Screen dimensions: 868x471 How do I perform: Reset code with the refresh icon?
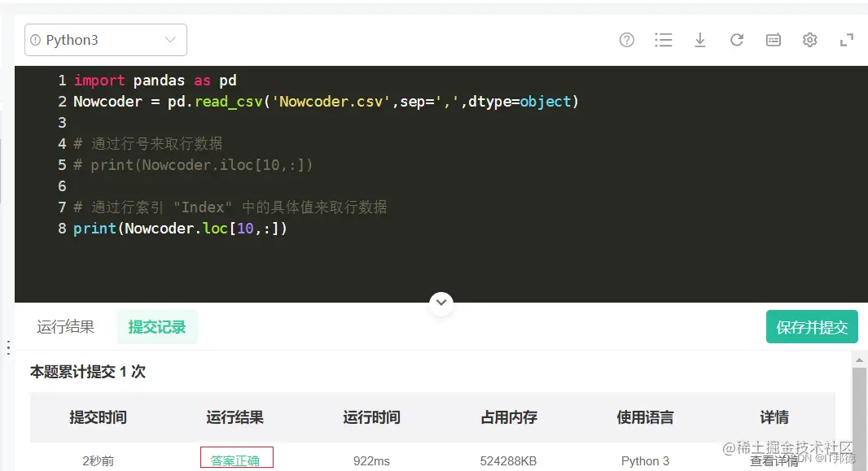pyautogui.click(x=736, y=40)
